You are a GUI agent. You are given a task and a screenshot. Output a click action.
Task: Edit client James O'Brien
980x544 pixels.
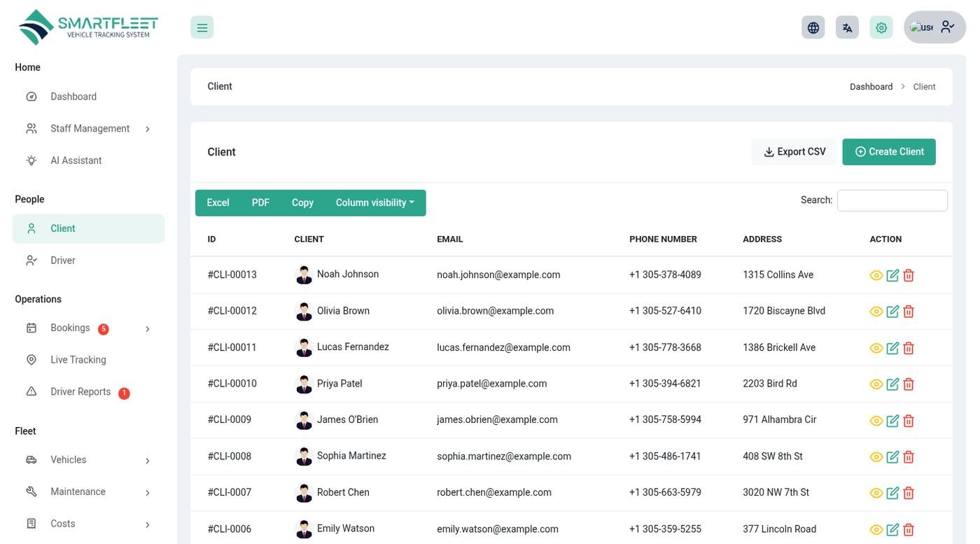point(892,421)
